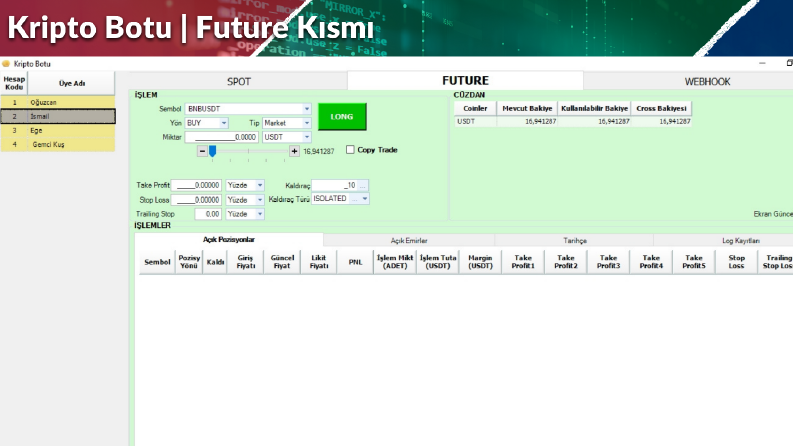This screenshot has height=446, width=793.
Task: Click the Kaldı column header
Action: click(x=215, y=262)
